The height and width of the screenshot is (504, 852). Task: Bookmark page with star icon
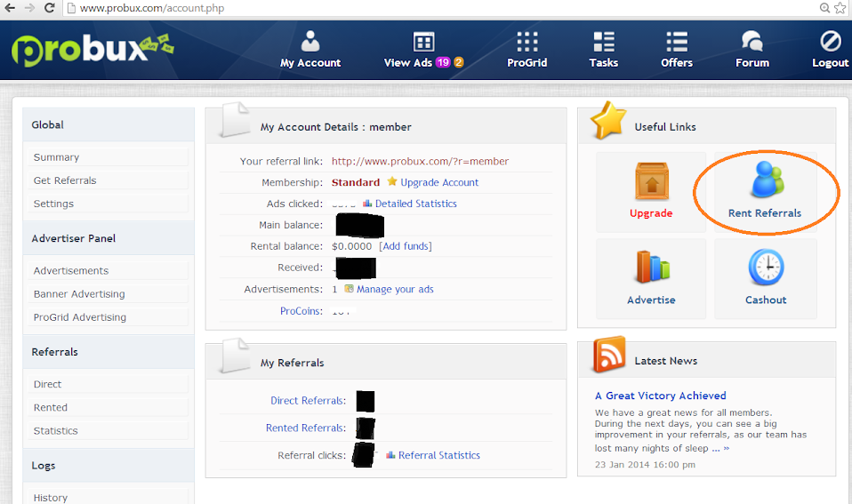tap(840, 8)
